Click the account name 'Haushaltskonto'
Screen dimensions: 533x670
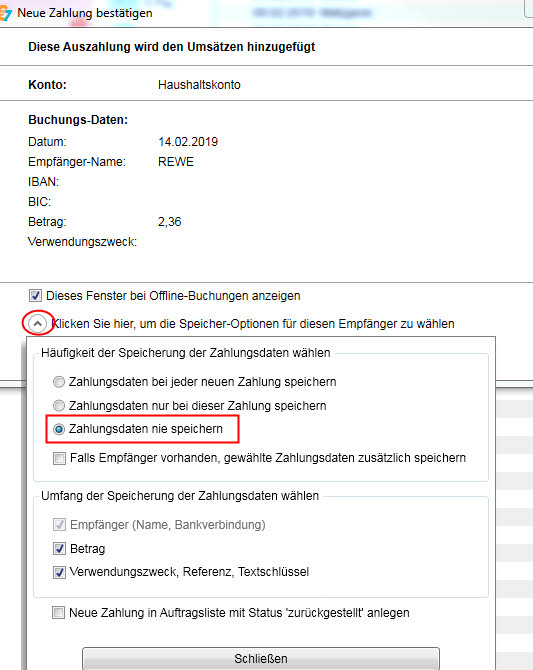pyautogui.click(x=199, y=85)
